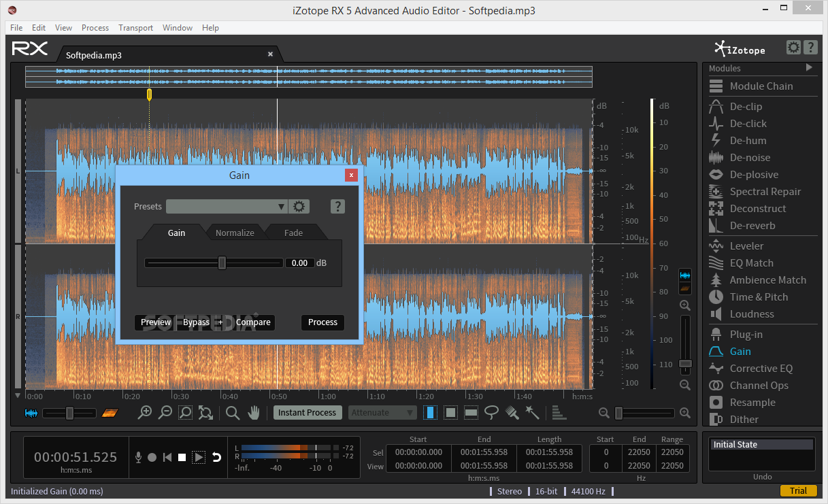Switch to the Normalize tab
Image resolution: width=828 pixels, height=504 pixels.
[235, 233]
